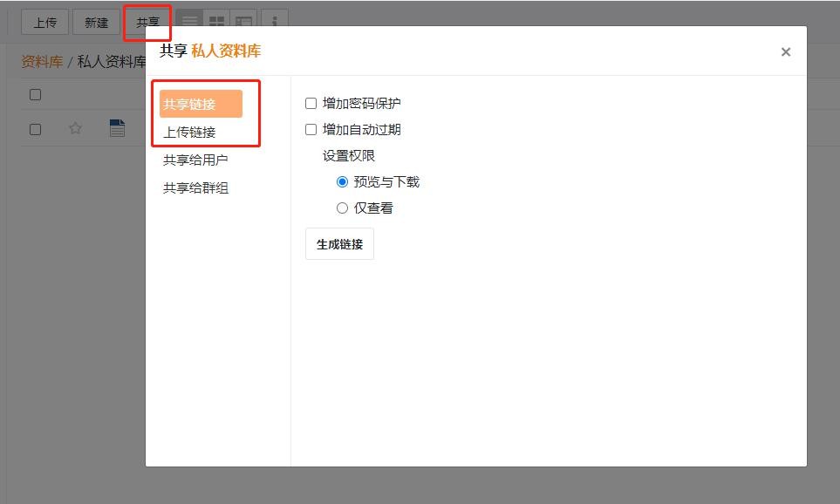Viewport: 840px width, 504px height.
Task: Click the document file icon
Action: pyautogui.click(x=117, y=129)
